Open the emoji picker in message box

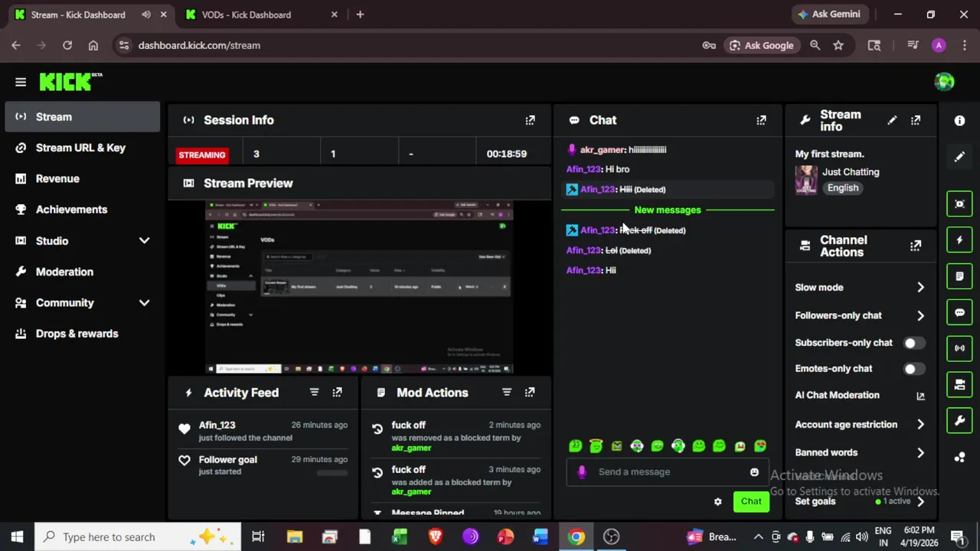pyautogui.click(x=754, y=472)
